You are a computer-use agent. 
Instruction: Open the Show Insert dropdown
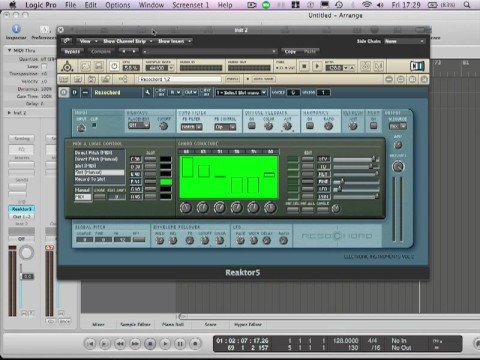[174, 41]
